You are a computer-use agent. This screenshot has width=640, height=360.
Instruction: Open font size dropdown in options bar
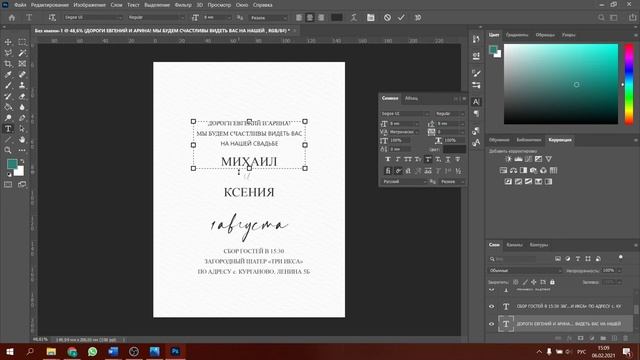[x=217, y=18]
